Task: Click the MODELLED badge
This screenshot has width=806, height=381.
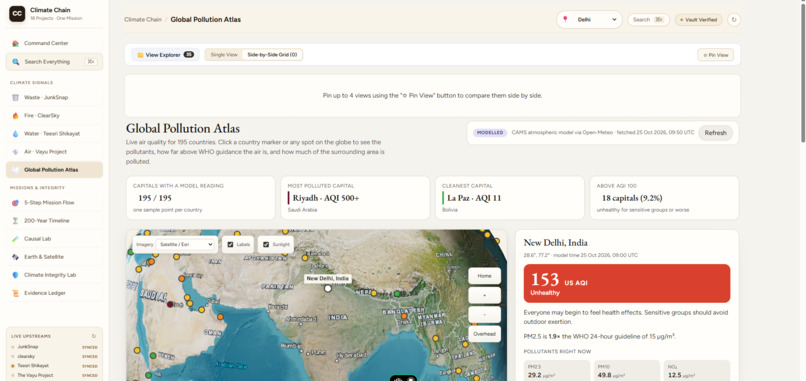Action: [489, 133]
